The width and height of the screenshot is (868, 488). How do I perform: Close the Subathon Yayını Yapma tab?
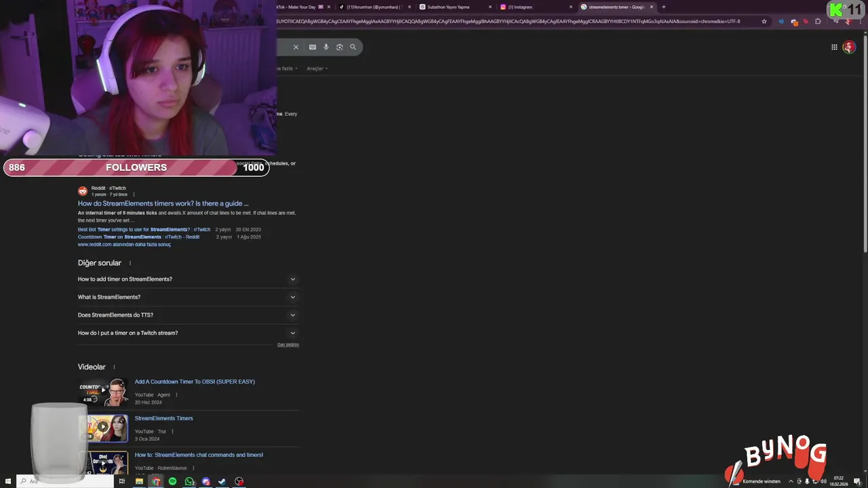[490, 7]
